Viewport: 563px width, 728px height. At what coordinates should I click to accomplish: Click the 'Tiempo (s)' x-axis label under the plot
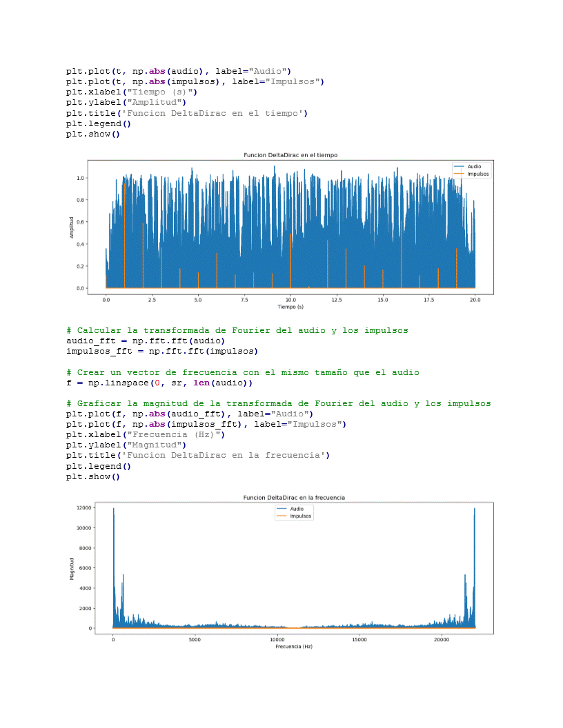coord(290,307)
